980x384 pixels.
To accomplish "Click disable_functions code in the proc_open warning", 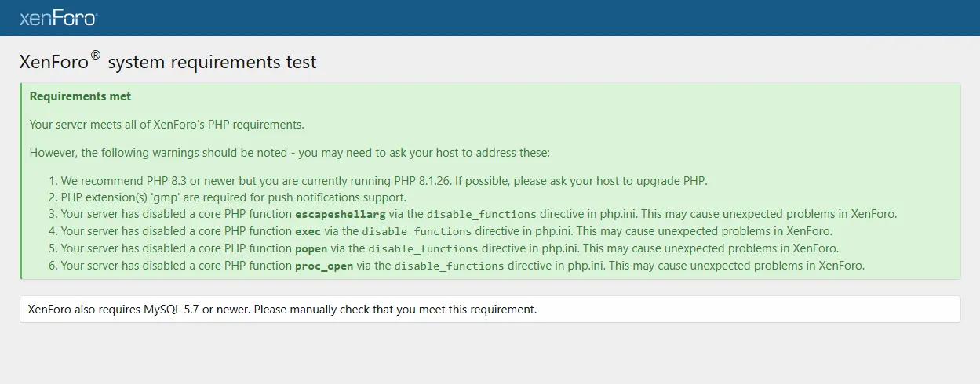I will click(x=449, y=266).
